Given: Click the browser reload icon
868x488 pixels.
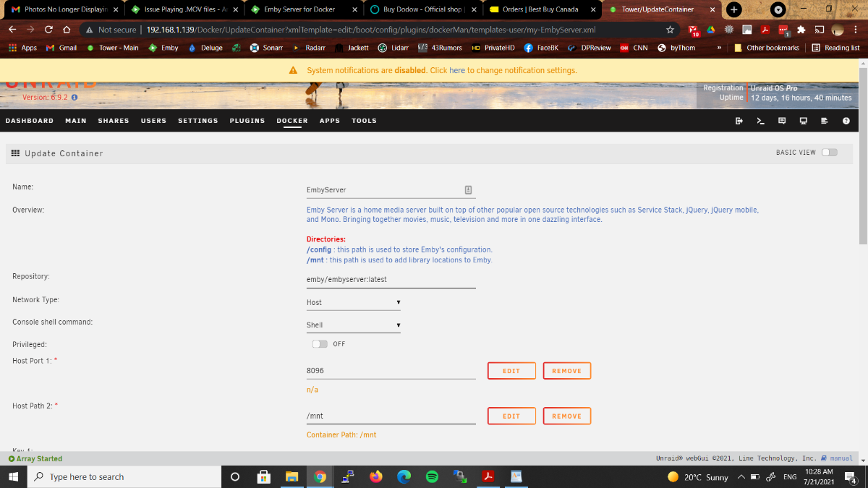Looking at the screenshot, I should click(x=48, y=30).
